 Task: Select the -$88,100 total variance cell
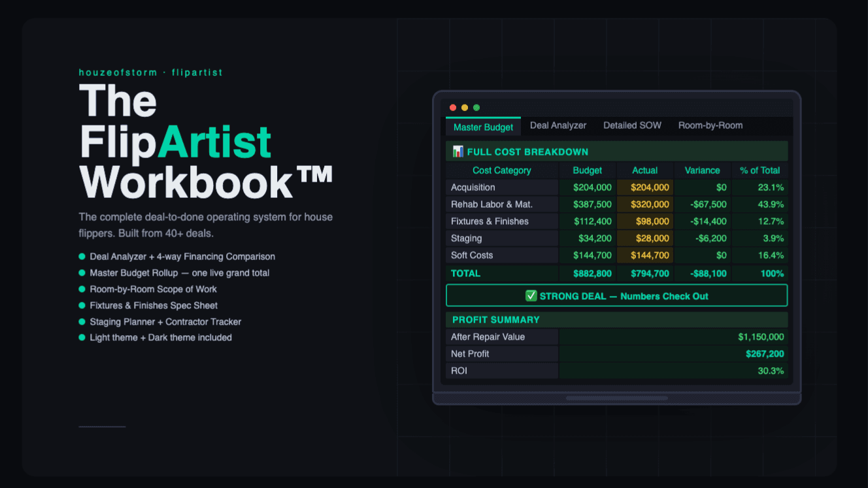point(703,274)
